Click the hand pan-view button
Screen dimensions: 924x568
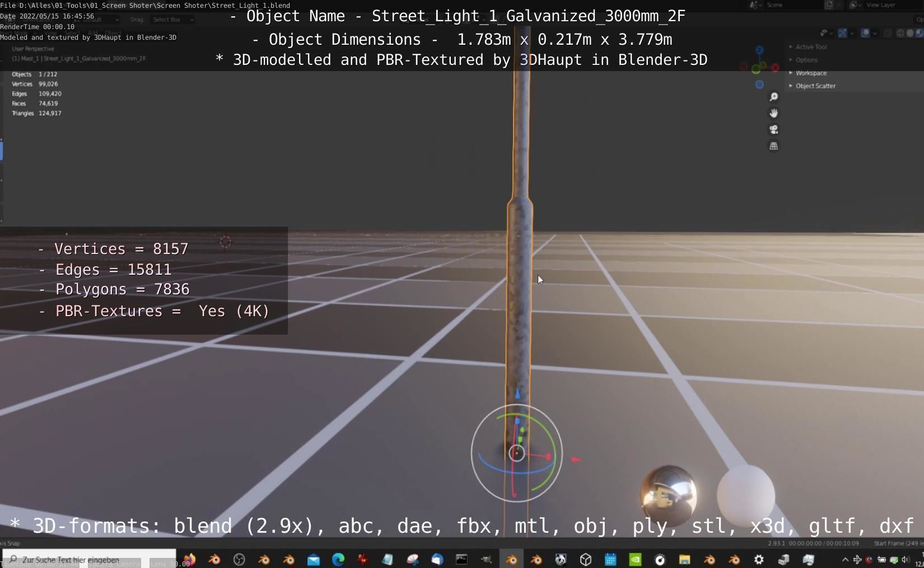click(773, 114)
